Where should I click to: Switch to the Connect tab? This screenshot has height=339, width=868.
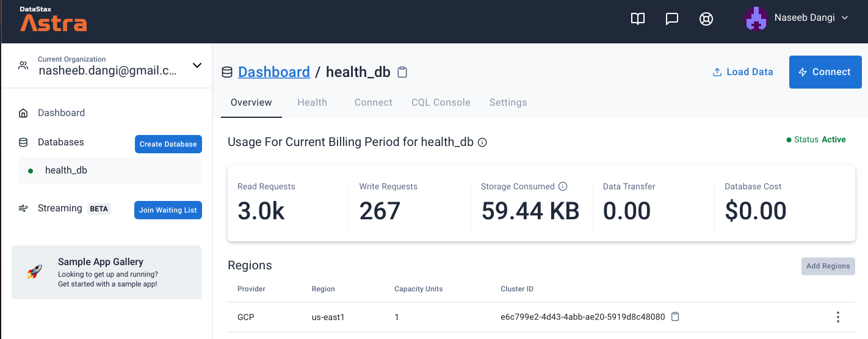click(374, 103)
